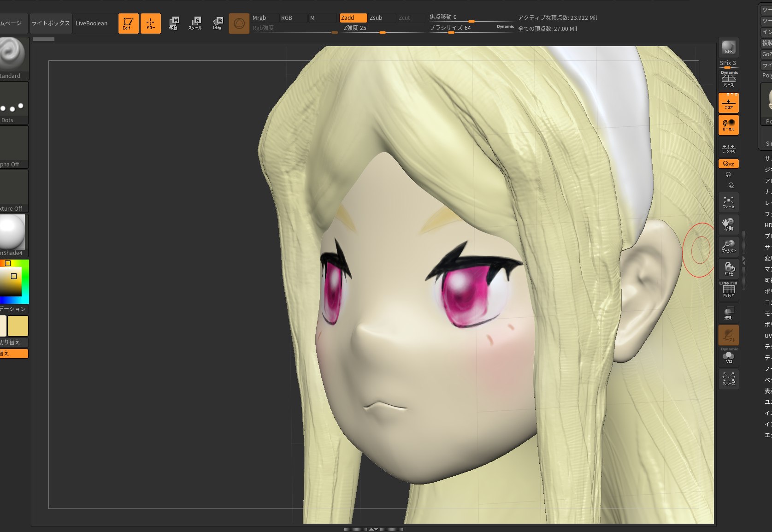
Task: Click the gradient (グラデーション) button
Action: (x=14, y=309)
